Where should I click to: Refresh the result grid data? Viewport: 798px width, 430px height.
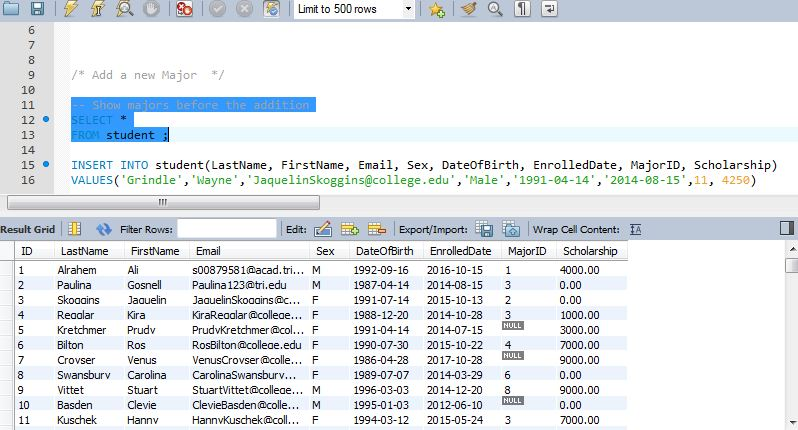[x=104, y=230]
